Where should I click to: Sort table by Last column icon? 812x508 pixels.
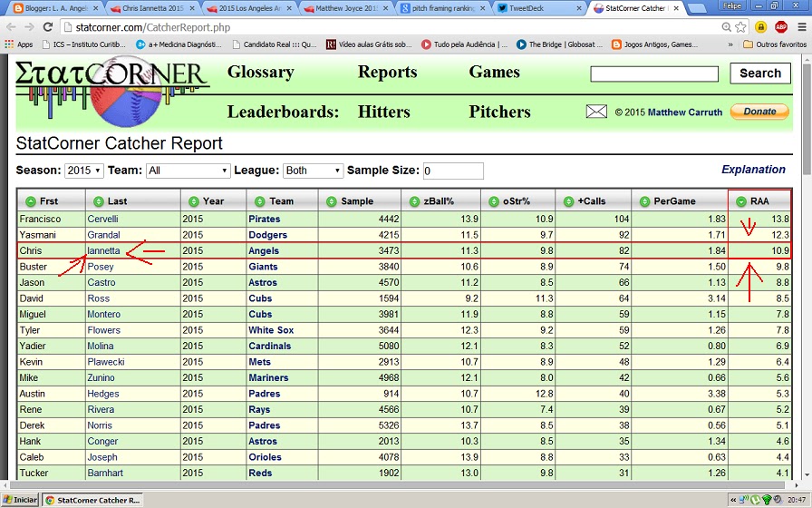99,201
